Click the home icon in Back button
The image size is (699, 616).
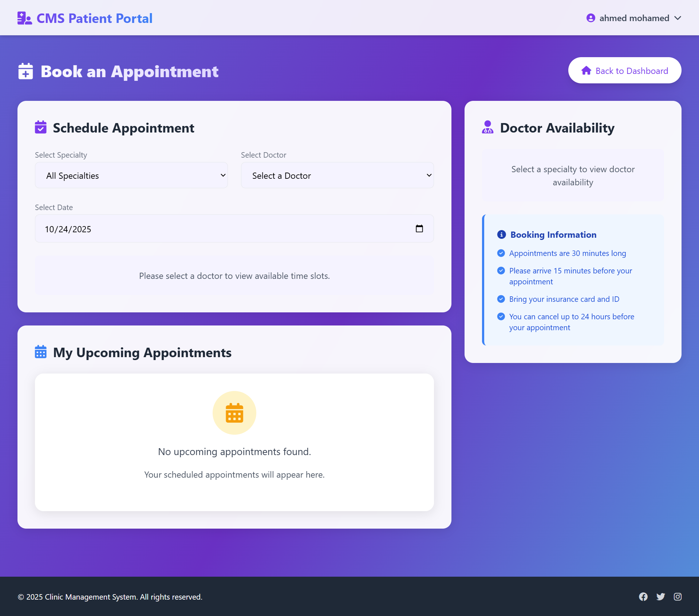click(x=586, y=71)
